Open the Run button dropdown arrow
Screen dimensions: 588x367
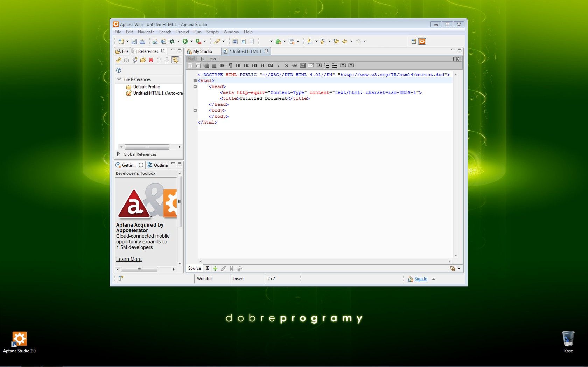tap(191, 41)
